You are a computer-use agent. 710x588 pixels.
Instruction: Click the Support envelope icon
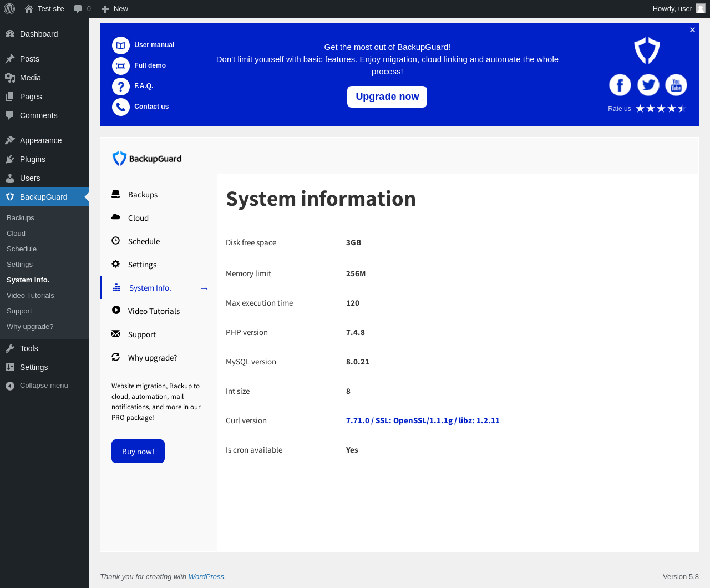point(116,334)
